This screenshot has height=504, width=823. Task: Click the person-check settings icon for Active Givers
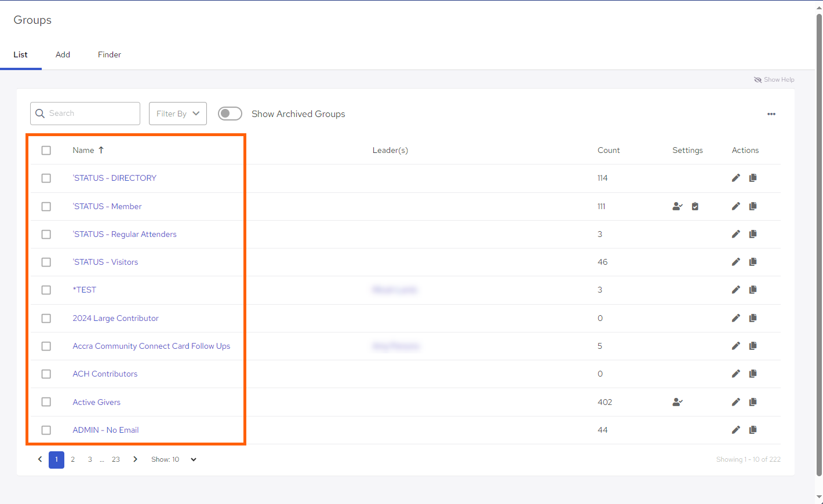pos(677,402)
